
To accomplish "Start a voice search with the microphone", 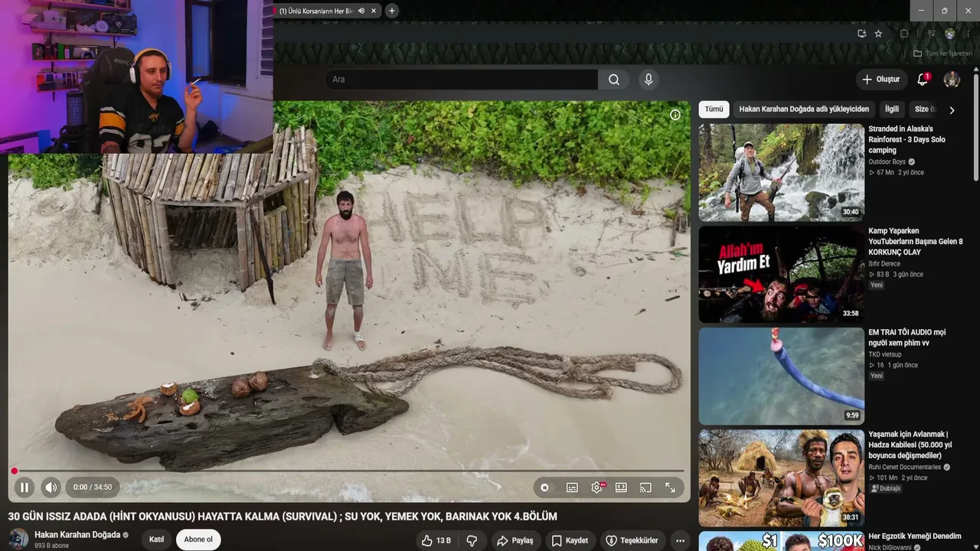I will pos(648,80).
